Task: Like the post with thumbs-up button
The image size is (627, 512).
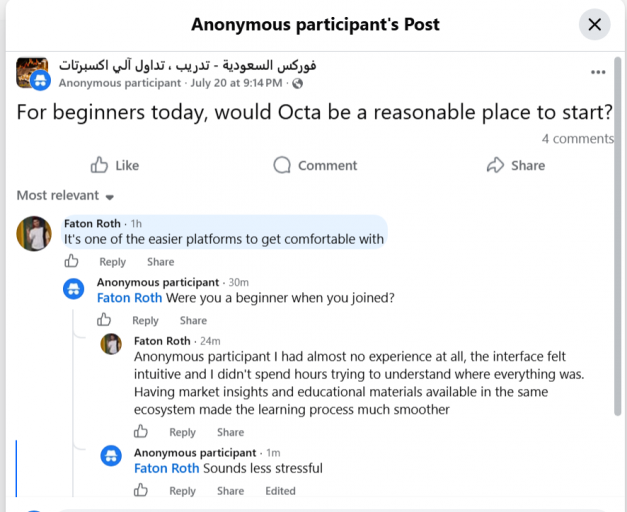Action: 115,165
